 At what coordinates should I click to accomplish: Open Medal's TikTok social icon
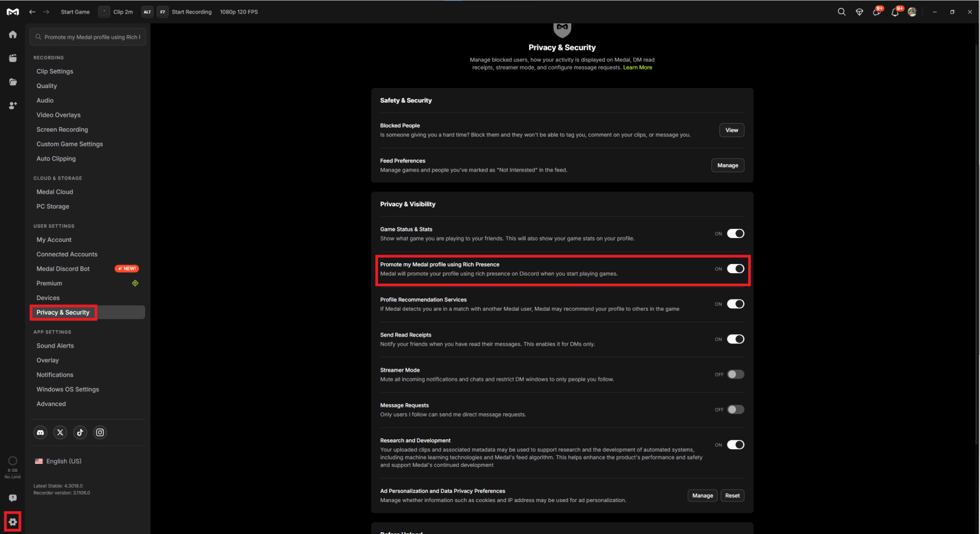(x=80, y=432)
